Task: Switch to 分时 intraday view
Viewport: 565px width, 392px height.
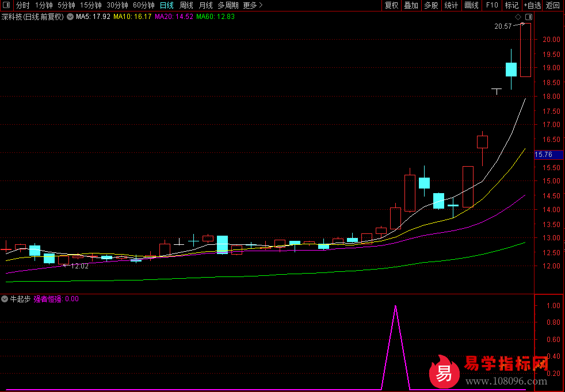Action: 22,5
